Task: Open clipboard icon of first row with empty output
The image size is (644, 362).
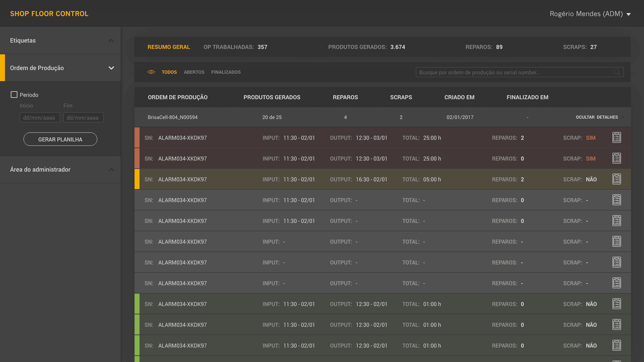Action: 616,200
